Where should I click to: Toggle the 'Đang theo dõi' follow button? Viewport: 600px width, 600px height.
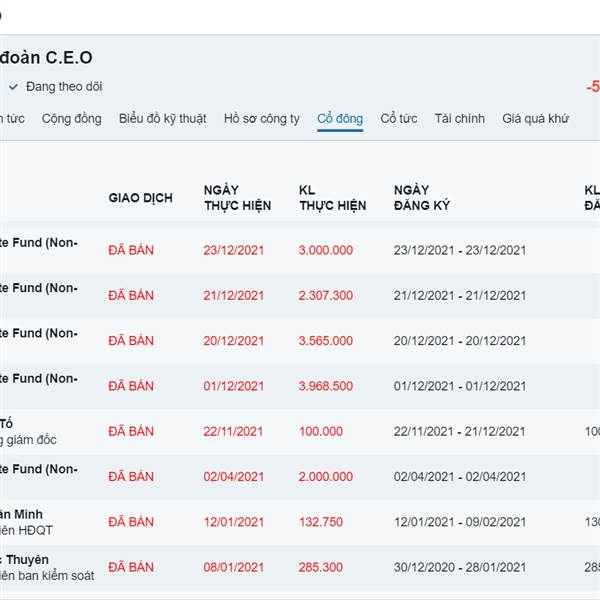coord(56,86)
